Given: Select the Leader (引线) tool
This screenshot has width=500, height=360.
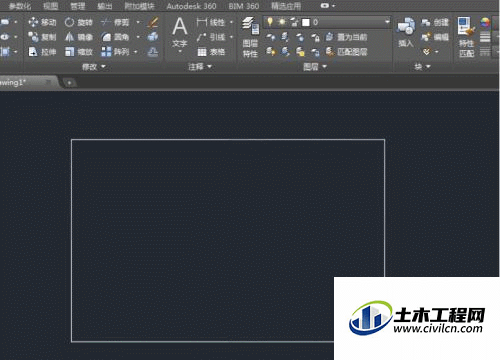Looking at the screenshot, I should point(210,37).
